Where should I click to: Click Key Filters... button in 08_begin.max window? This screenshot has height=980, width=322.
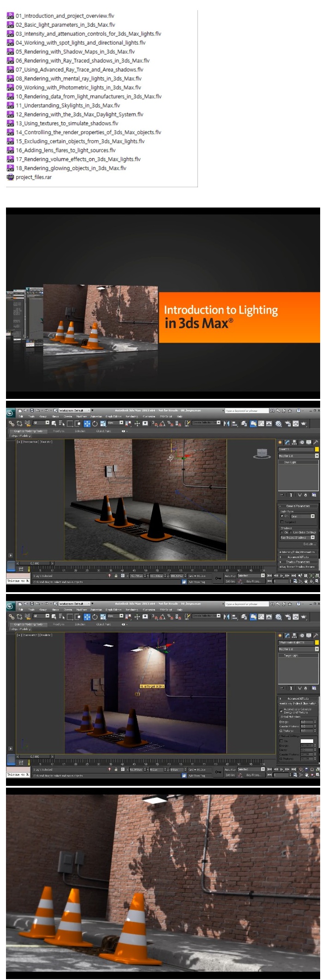[254, 581]
